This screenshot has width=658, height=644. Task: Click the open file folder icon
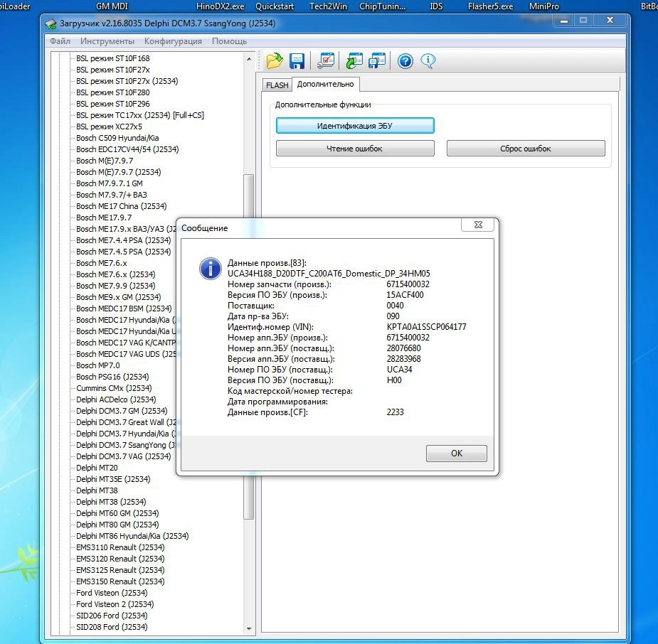click(275, 61)
